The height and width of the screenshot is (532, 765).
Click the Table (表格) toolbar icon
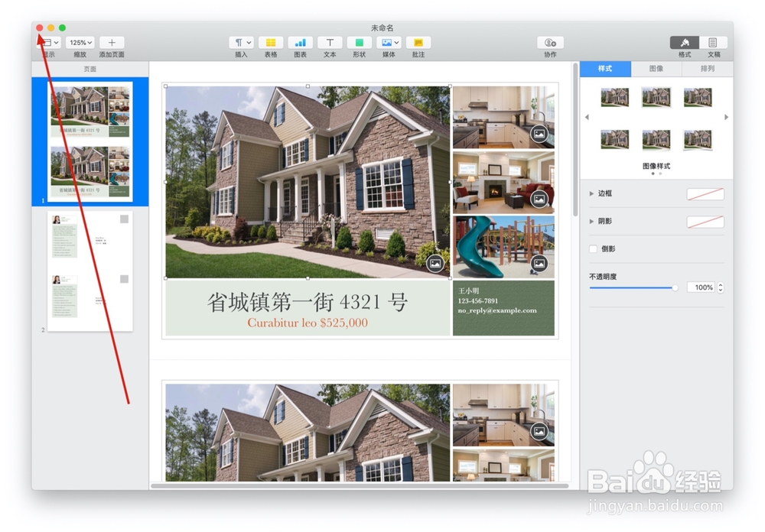tap(271, 43)
